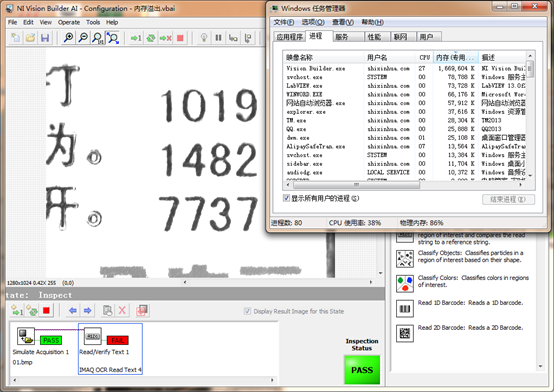The width and height of the screenshot is (554, 392).
Task: Run the inspection in loop using the green cycle icon
Action: (x=151, y=37)
